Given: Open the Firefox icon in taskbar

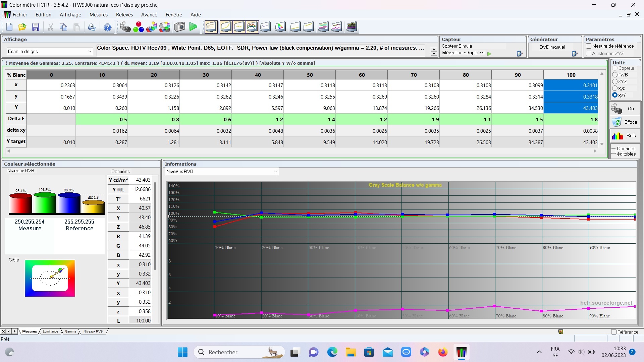Looking at the screenshot, I should pyautogui.click(x=443, y=352).
